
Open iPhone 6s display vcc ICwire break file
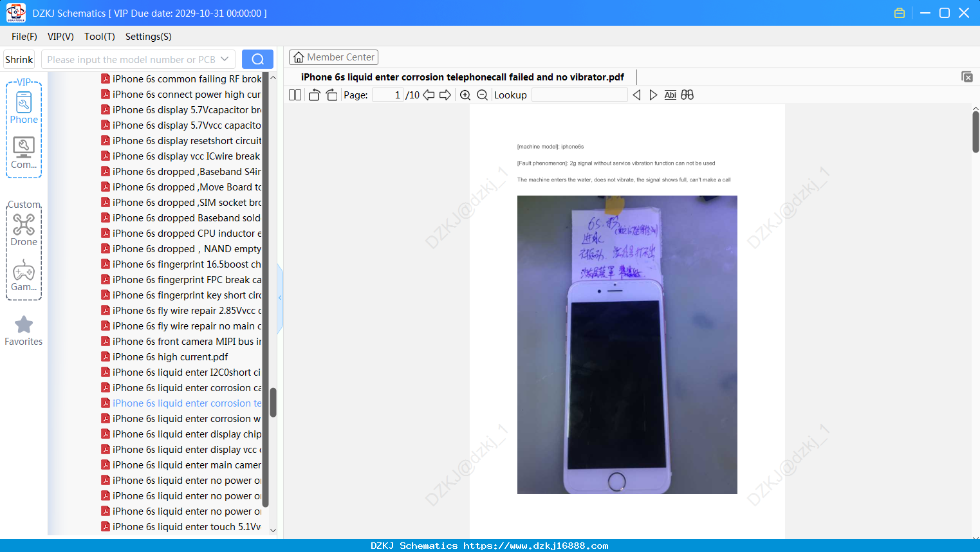pyautogui.click(x=181, y=156)
